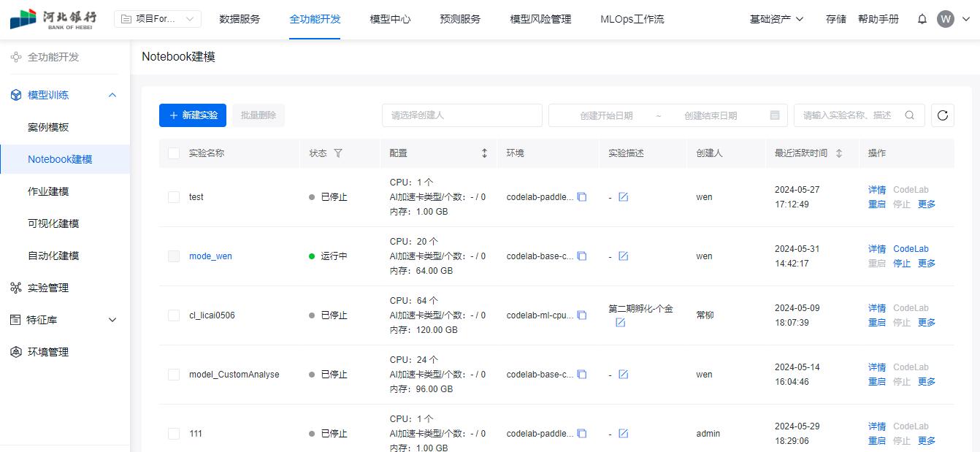Edit description of 111 experiment
The image size is (980, 452).
624,434
